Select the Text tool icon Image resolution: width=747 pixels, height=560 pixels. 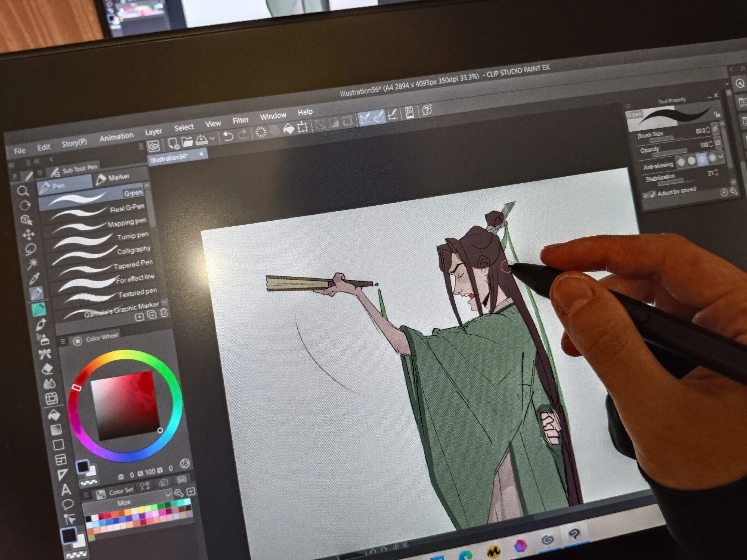coord(66,489)
